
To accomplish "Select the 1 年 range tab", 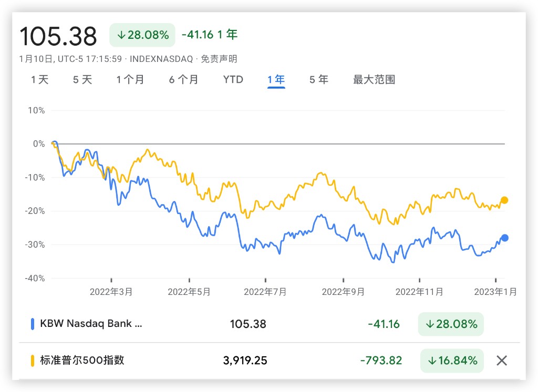I will click(x=276, y=80).
